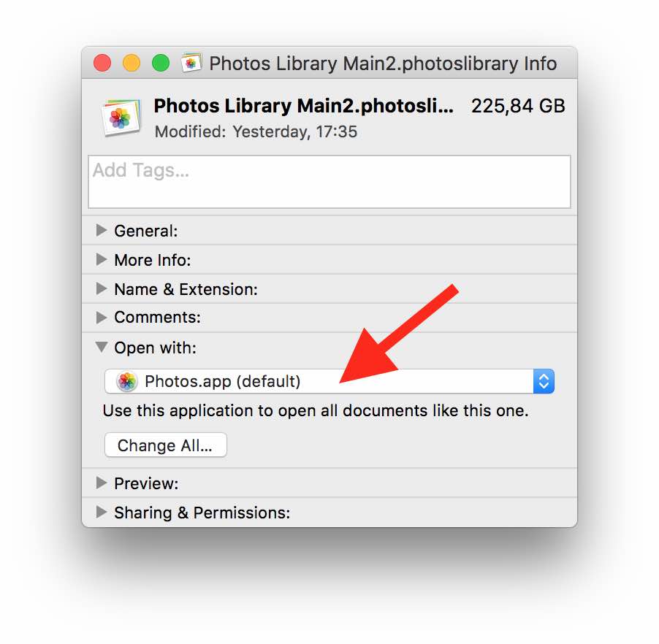659x644 pixels.
Task: Expand the Comments section
Action: point(102,318)
